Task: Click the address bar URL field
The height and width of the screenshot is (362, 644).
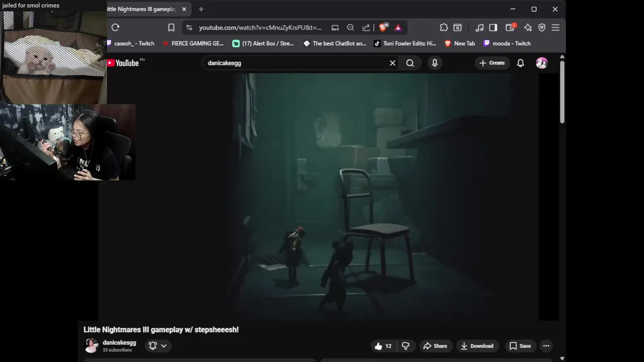Action: [x=260, y=28]
